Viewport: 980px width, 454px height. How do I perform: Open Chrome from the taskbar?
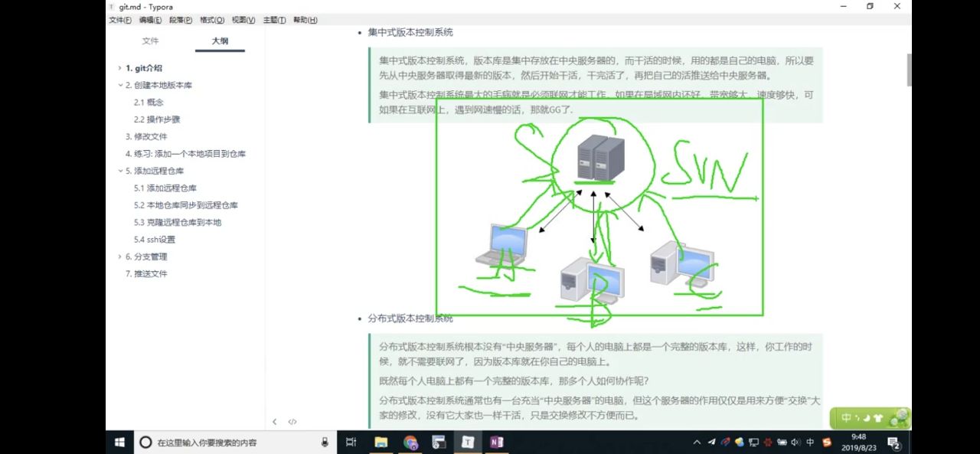click(410, 442)
